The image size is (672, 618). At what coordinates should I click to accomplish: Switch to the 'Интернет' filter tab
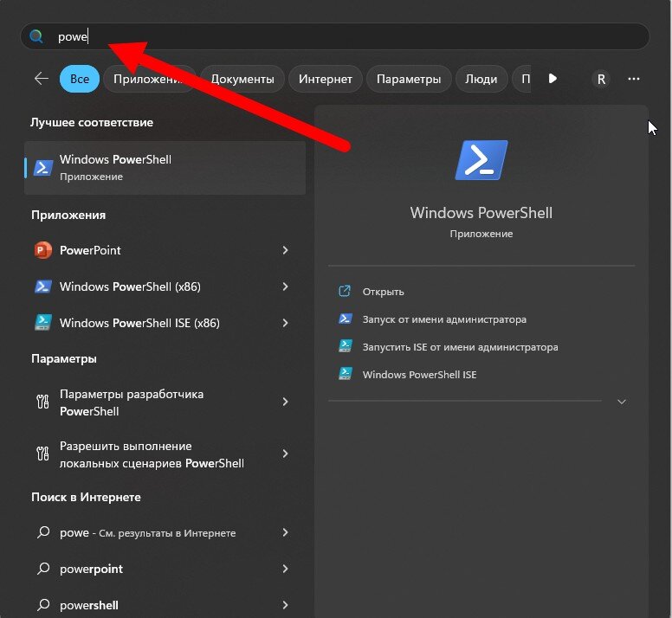tap(326, 79)
